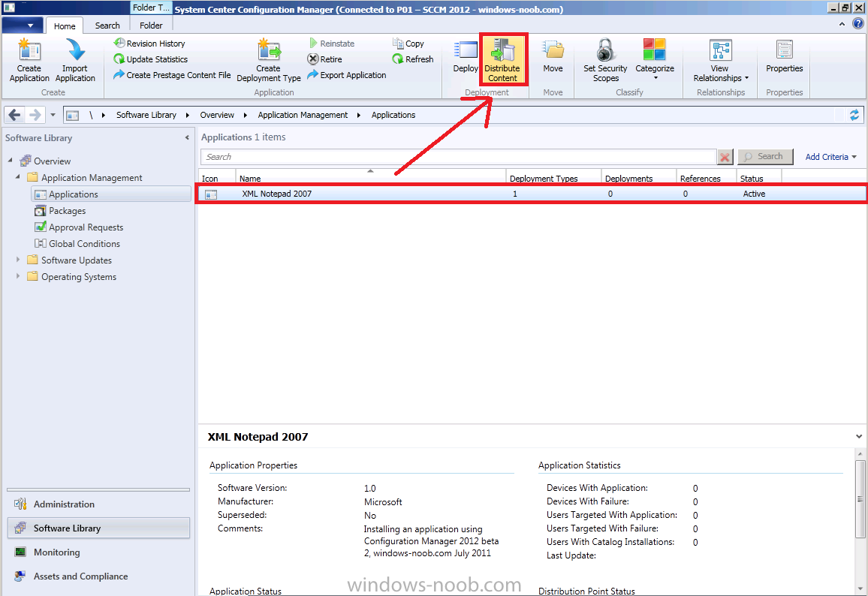
Task: Select Approval Requests in the tree
Action: 86,227
